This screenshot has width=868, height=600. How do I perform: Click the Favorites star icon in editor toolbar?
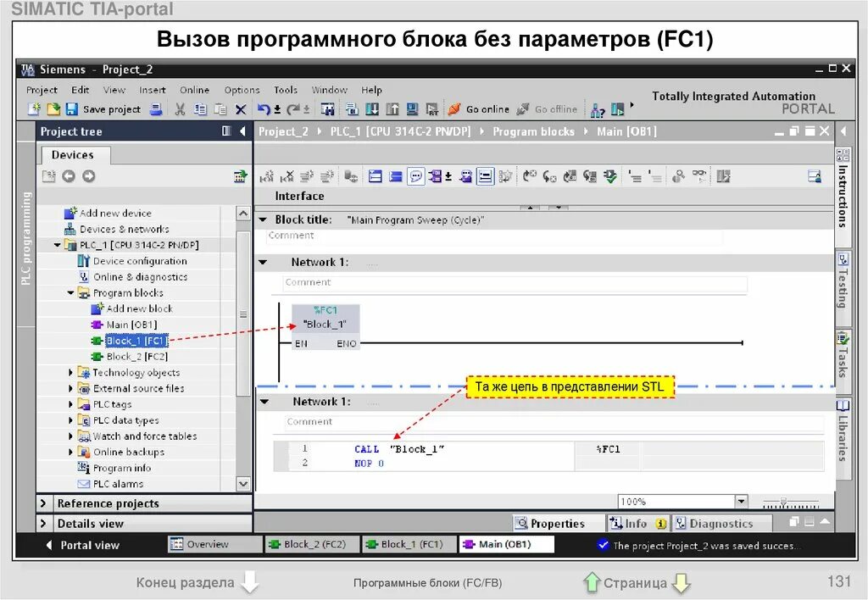click(505, 176)
